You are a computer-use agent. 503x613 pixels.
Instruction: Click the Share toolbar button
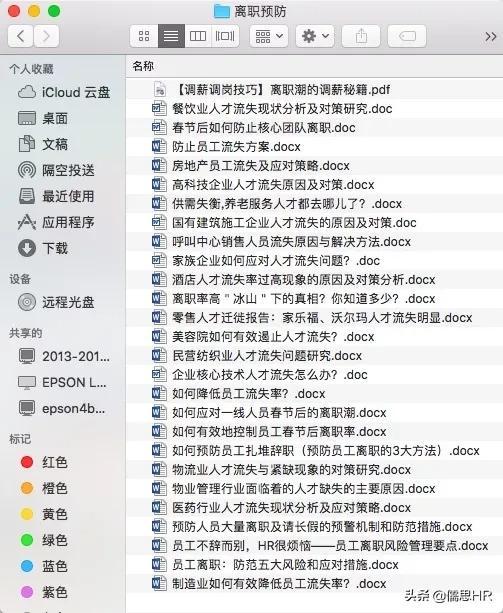click(361, 36)
